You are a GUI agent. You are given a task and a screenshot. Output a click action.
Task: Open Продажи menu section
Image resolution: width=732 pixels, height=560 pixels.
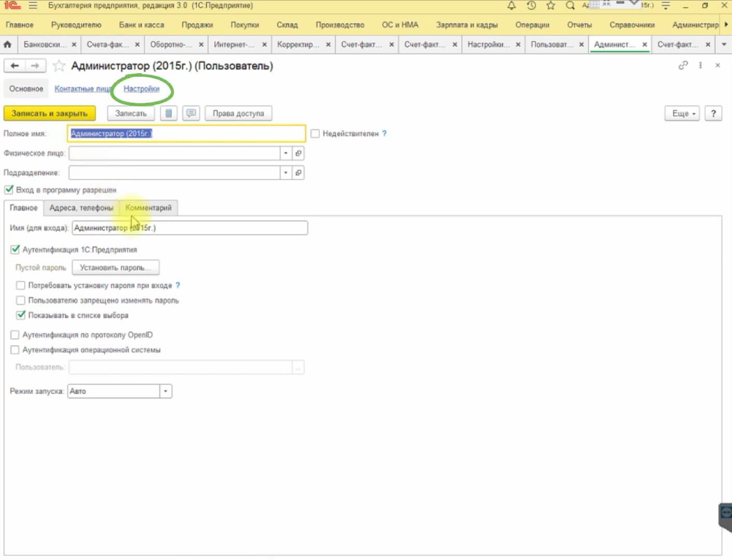pyautogui.click(x=197, y=25)
